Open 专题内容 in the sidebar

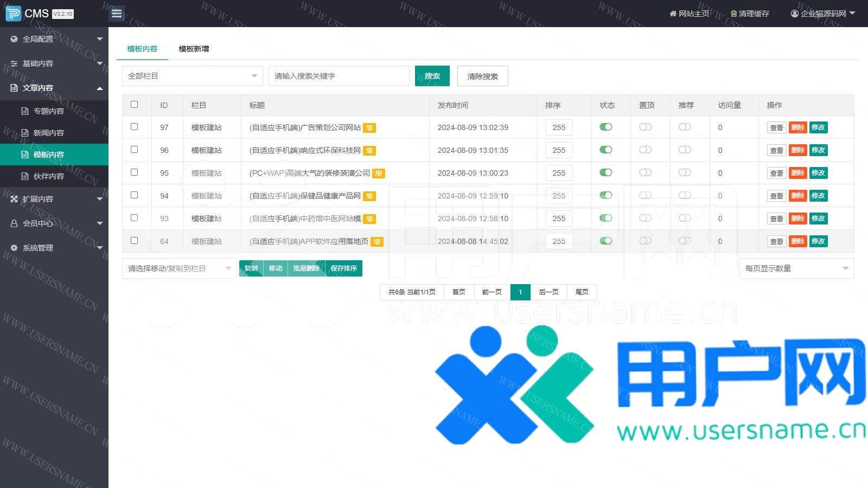(48, 111)
